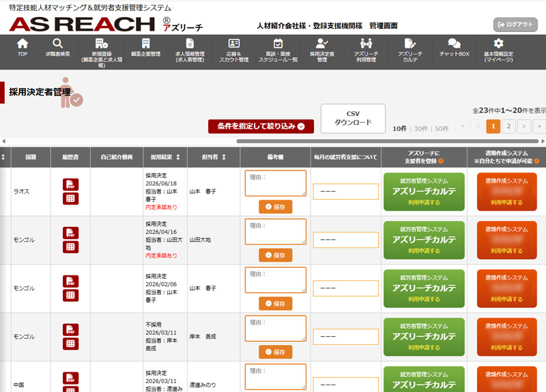Open PDF resume for 岸本 義成 row
Viewport: 546px width, 392px height.
click(x=71, y=329)
